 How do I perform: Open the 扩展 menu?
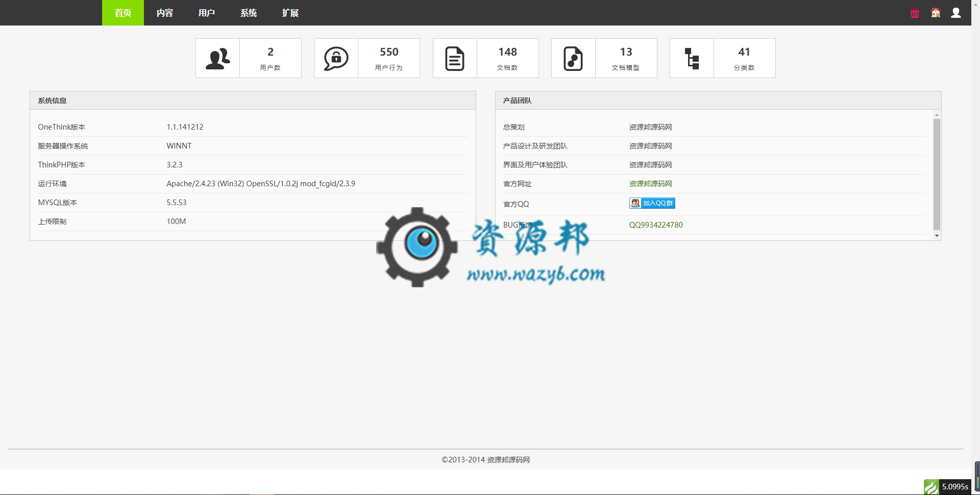pyautogui.click(x=290, y=13)
